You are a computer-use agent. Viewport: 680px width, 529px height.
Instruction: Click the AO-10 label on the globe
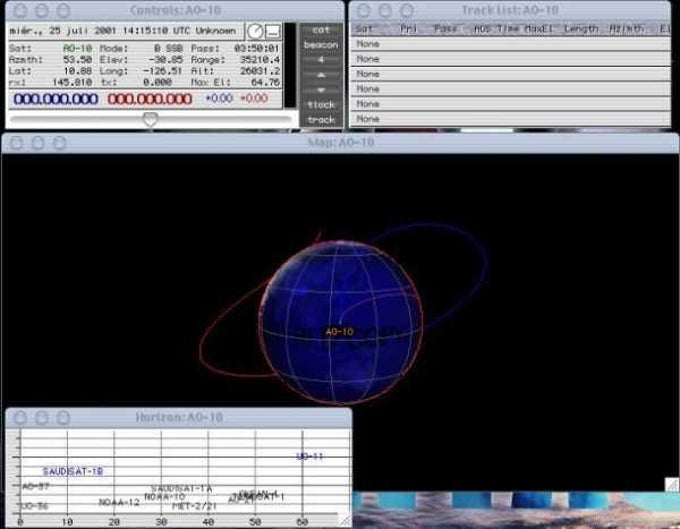point(339,332)
